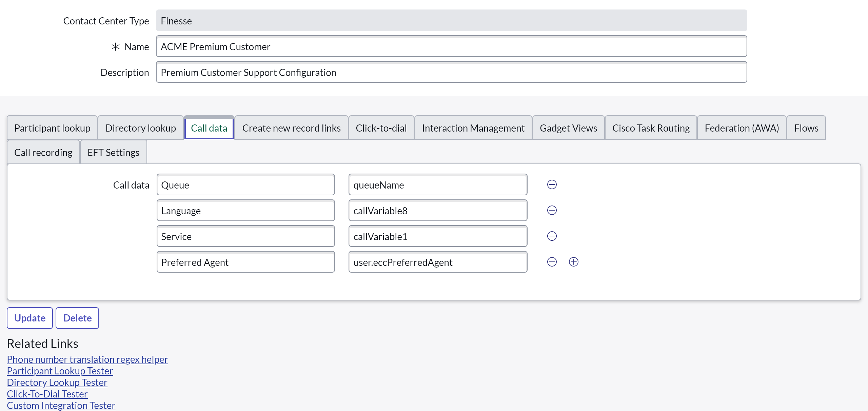Go to the EFT Settings tab
Screen dimensions: 868x411
[x=113, y=152]
